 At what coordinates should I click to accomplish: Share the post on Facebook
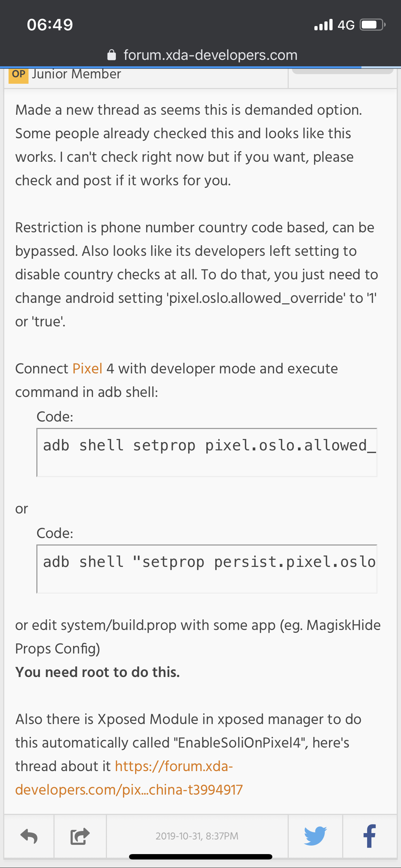pyautogui.click(x=370, y=836)
